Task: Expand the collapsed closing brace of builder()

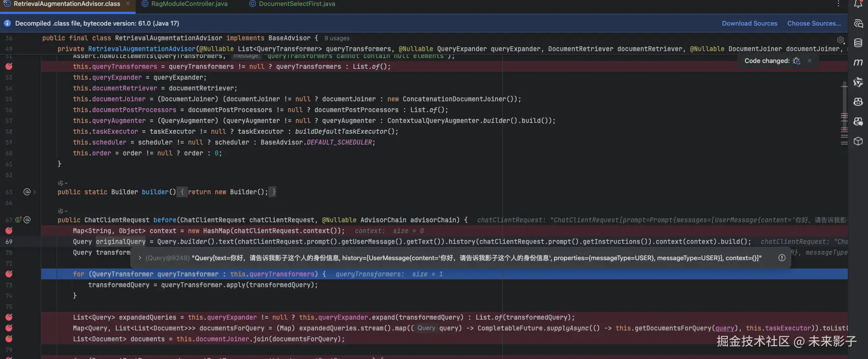Action: 274,192
